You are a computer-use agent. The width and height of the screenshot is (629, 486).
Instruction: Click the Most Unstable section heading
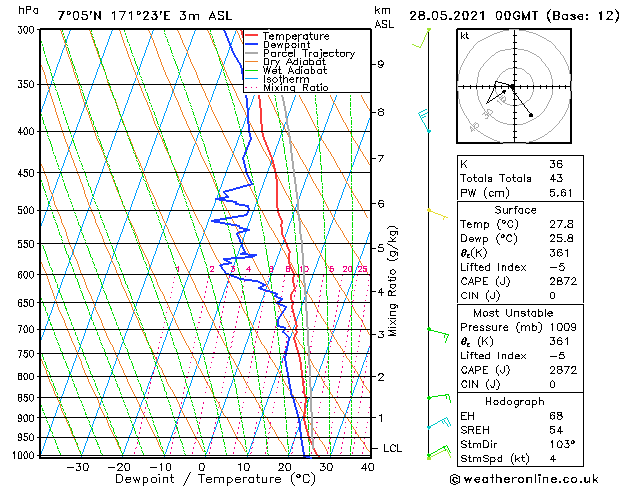coord(513,313)
